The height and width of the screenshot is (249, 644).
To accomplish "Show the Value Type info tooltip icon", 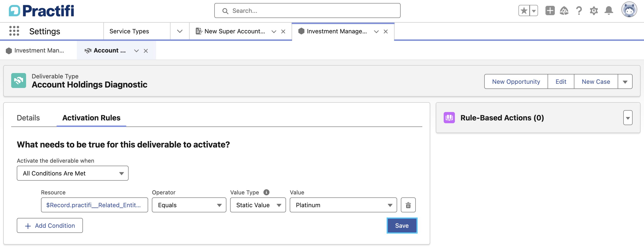I will pos(266,192).
